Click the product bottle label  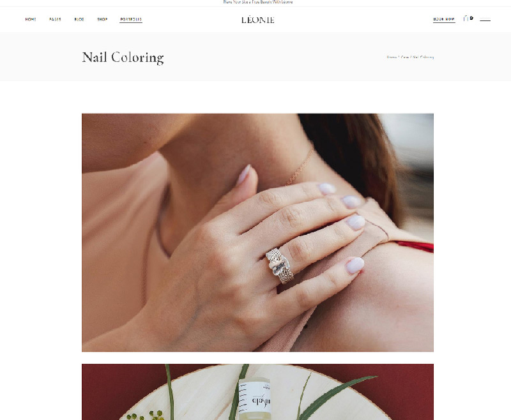256,396
